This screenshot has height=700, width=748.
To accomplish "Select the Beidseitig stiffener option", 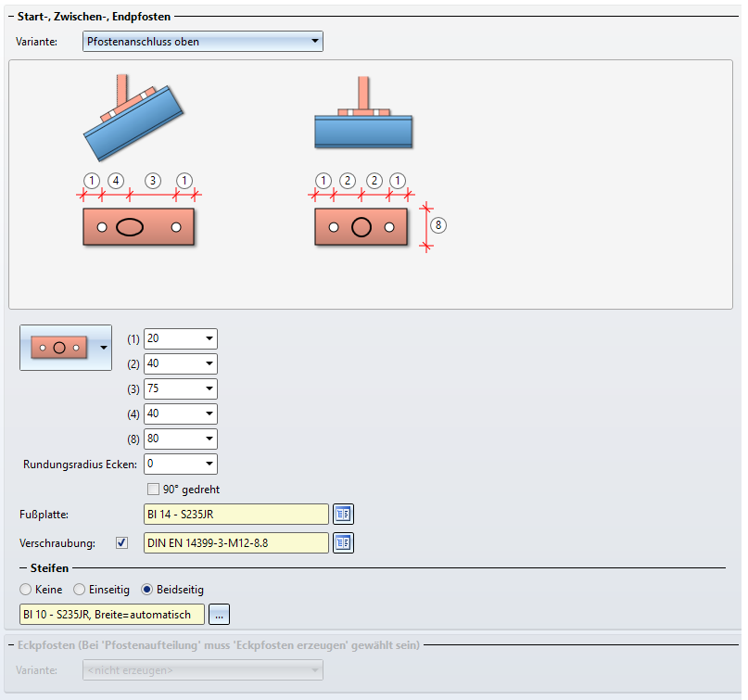I will pos(146,589).
